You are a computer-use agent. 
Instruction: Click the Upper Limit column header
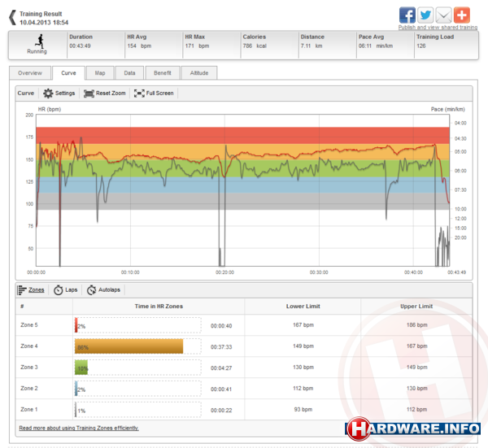pos(416,307)
